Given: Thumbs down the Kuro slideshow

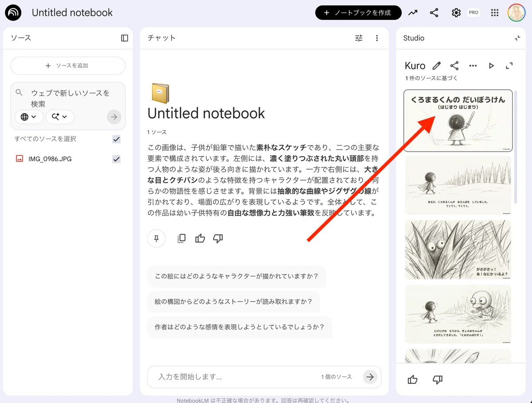Looking at the screenshot, I should [x=438, y=380].
